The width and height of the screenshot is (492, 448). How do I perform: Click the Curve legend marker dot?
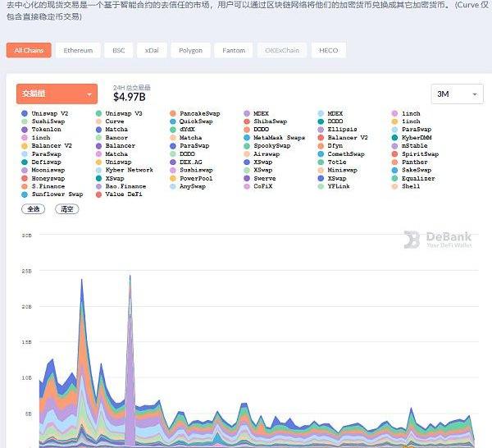point(99,121)
